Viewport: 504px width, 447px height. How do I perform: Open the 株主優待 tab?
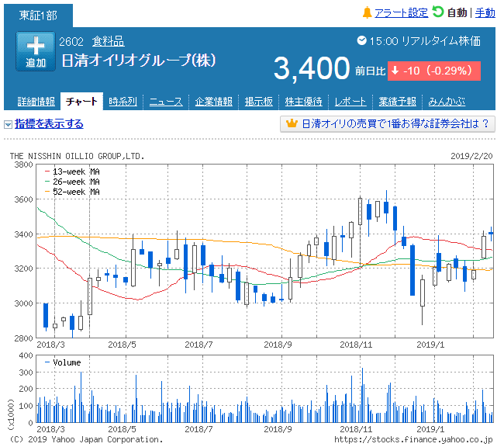pos(303,102)
